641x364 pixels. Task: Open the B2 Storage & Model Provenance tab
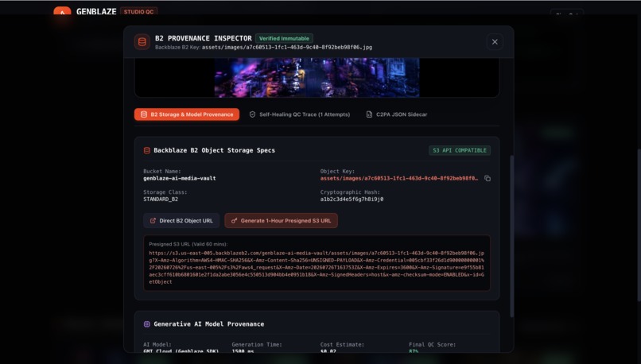click(x=187, y=114)
